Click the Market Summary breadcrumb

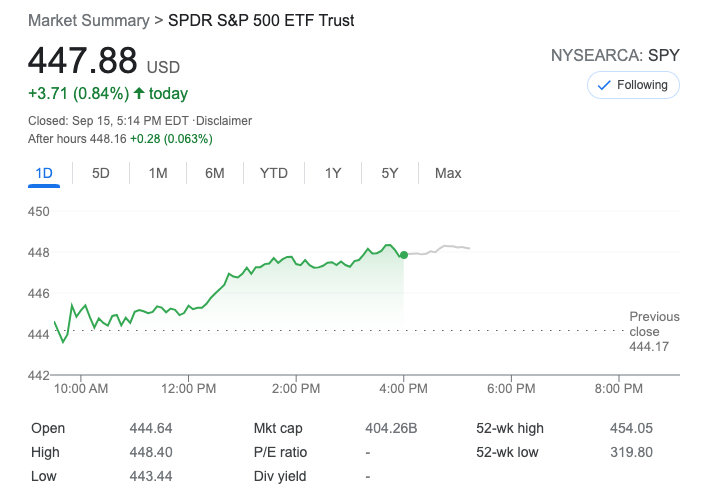click(x=90, y=20)
